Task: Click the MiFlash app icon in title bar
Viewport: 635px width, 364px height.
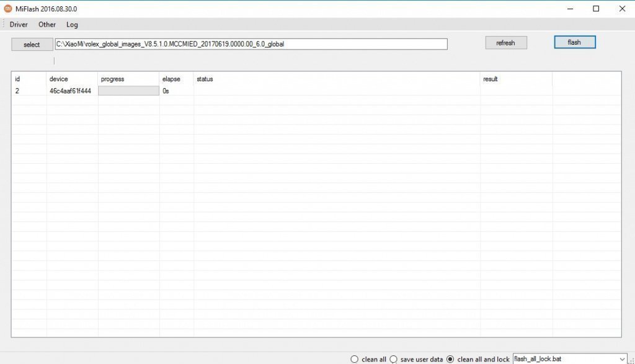Action: click(x=7, y=9)
